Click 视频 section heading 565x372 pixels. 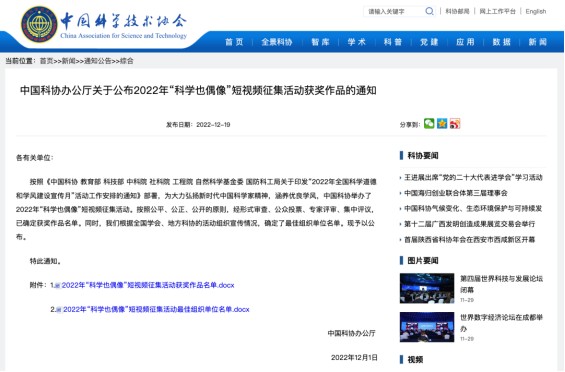click(x=415, y=360)
